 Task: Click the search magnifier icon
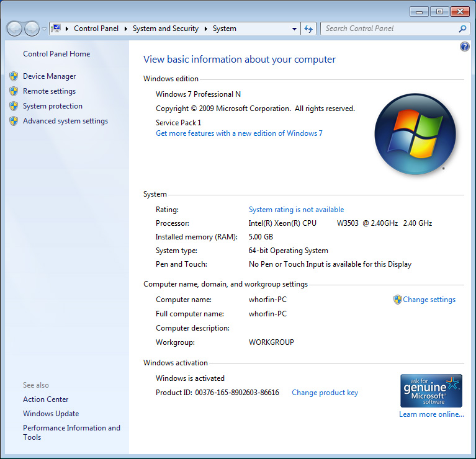point(462,29)
